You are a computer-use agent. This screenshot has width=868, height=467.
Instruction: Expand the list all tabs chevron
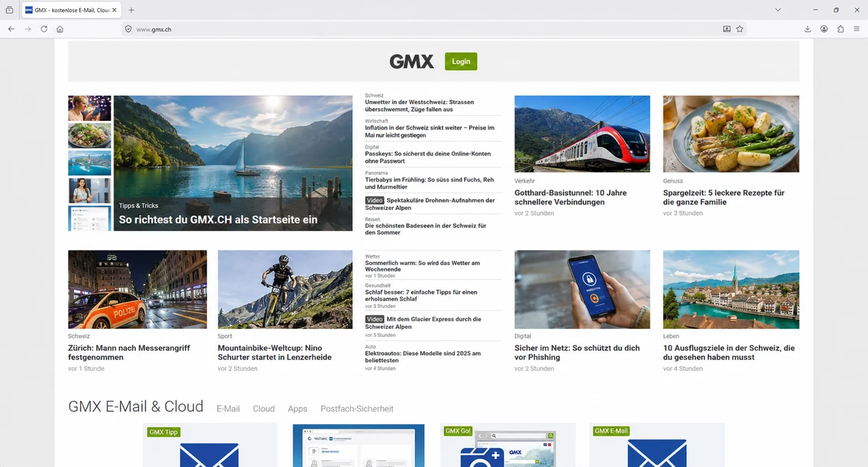click(x=778, y=10)
